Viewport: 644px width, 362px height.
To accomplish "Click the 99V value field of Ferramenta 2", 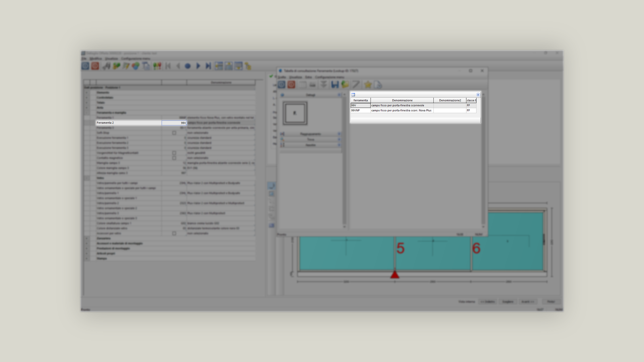I will point(174,123).
